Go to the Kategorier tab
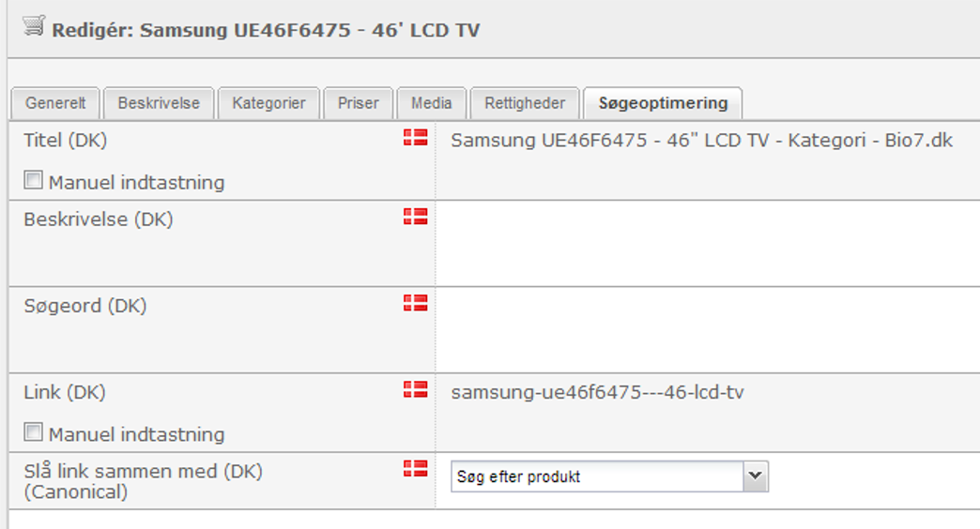 [x=268, y=103]
